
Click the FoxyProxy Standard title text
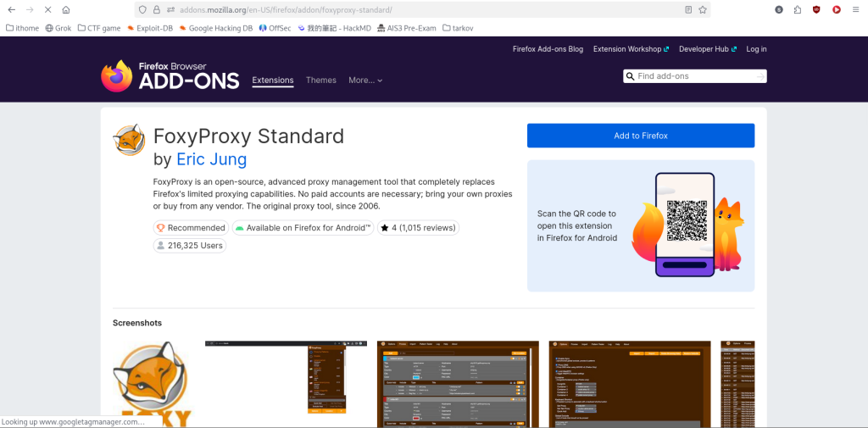[x=248, y=136]
